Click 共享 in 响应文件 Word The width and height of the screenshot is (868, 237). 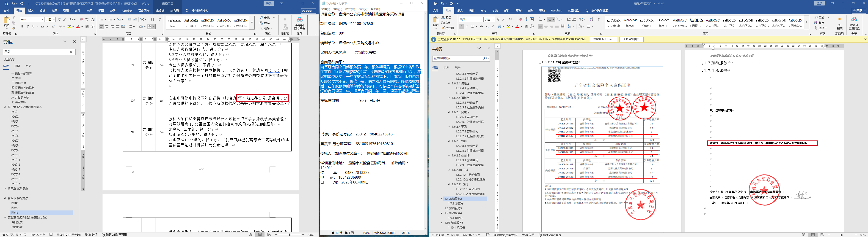tap(859, 11)
